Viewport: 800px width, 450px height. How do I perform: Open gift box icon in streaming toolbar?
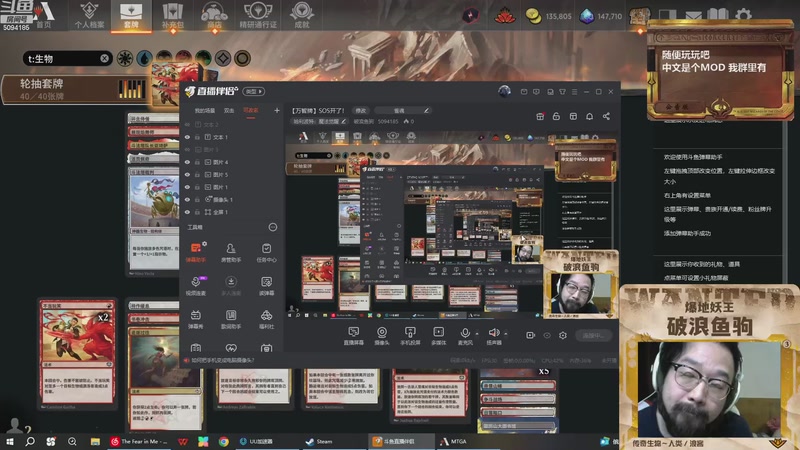point(540,116)
